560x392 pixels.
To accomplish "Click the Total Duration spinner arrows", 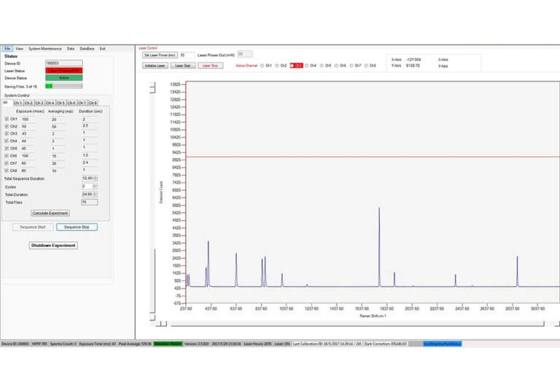I will click(x=95, y=195).
